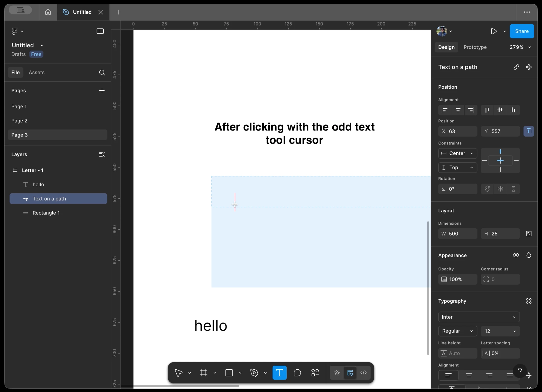Click the add new page plus icon

coord(102,91)
